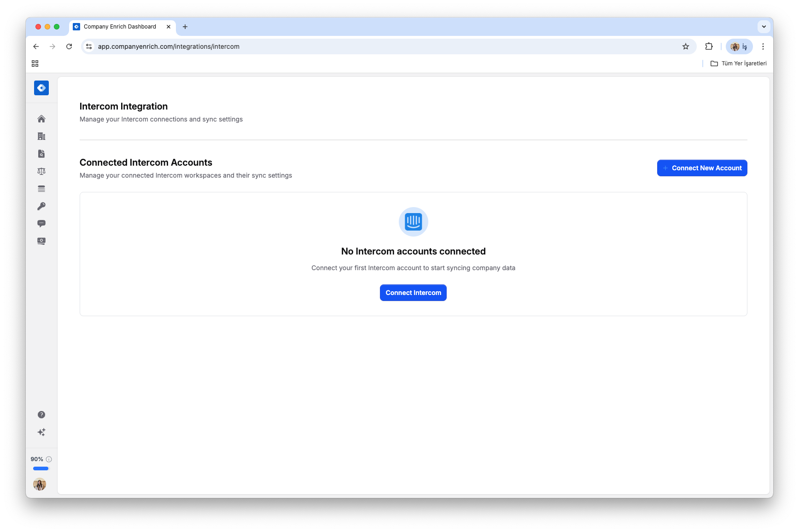Viewport: 799px width, 532px height.
Task: Click the Connect Intercom button
Action: tap(413, 293)
